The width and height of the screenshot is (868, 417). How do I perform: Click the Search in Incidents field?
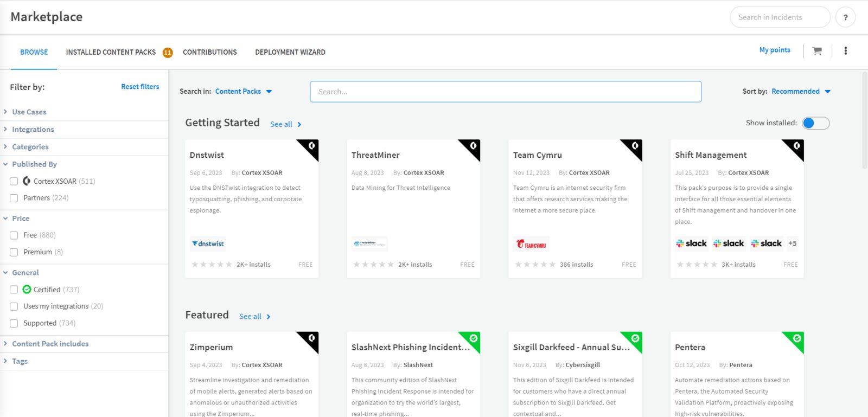(x=780, y=17)
